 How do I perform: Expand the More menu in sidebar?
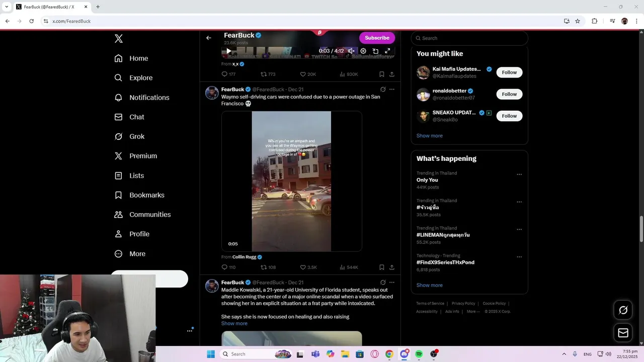tap(130, 254)
